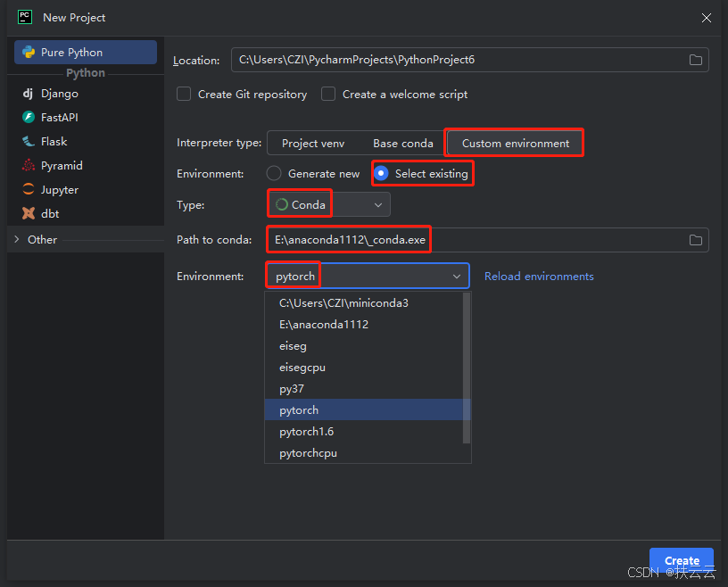Screen dimensions: 728x587
Task: Pick C:\Users\CZI\miniconda3 from environment list
Action: tap(364, 303)
